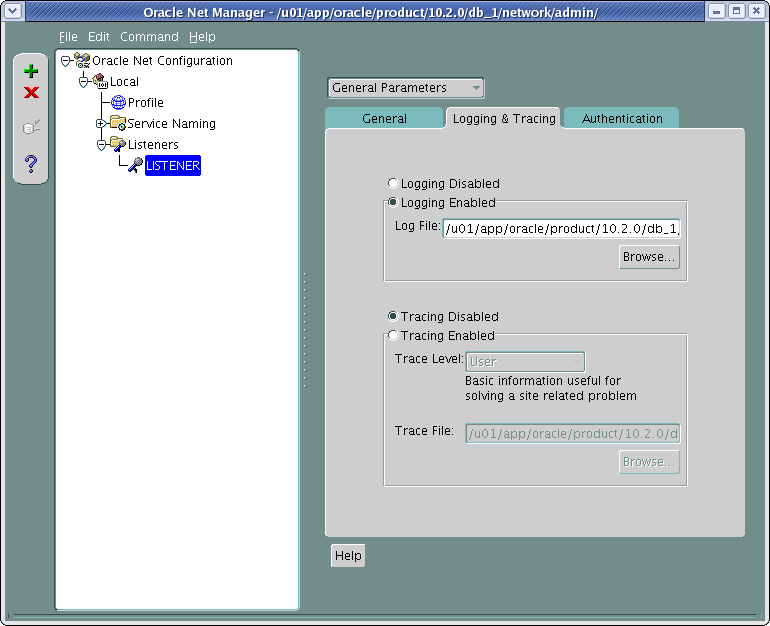Collapse the Oracle Net Configuration tree node
The image size is (770, 626).
click(x=65, y=61)
